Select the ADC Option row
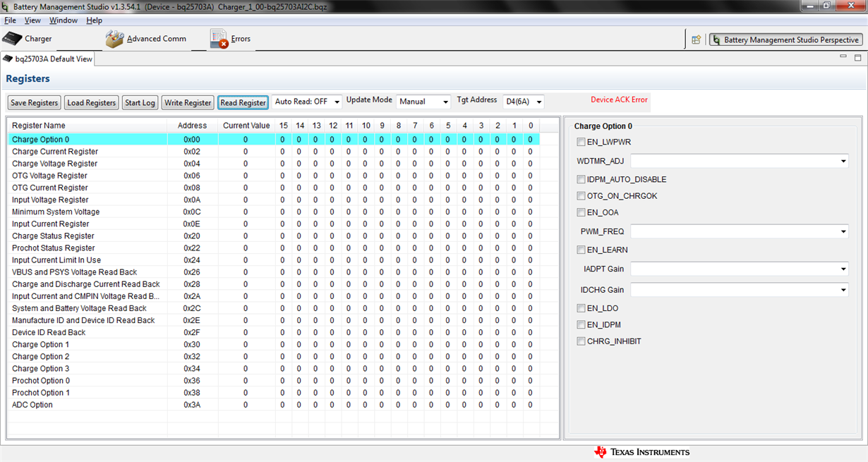This screenshot has height=462, width=868. click(x=274, y=404)
